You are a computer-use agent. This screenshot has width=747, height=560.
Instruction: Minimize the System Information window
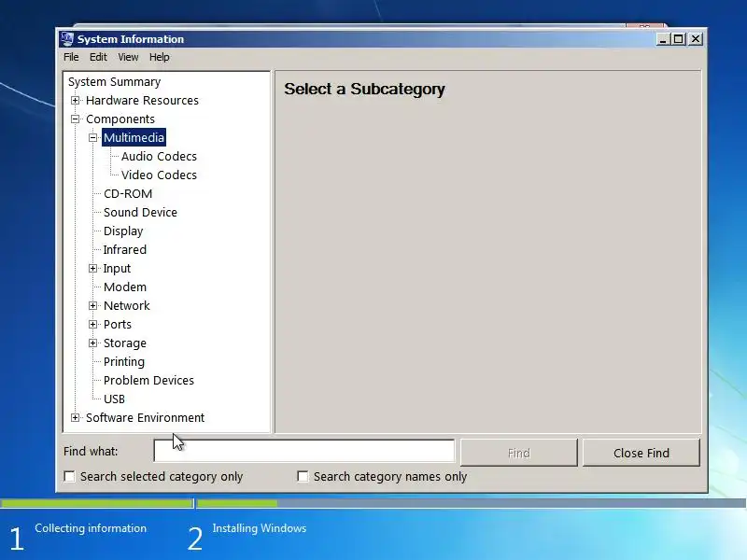(663, 39)
